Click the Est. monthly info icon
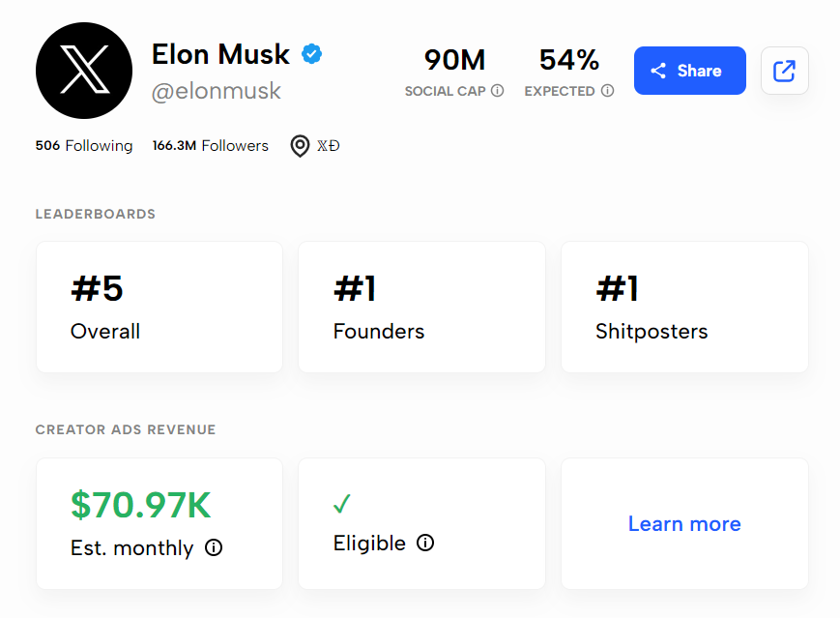840x618 pixels. click(214, 548)
